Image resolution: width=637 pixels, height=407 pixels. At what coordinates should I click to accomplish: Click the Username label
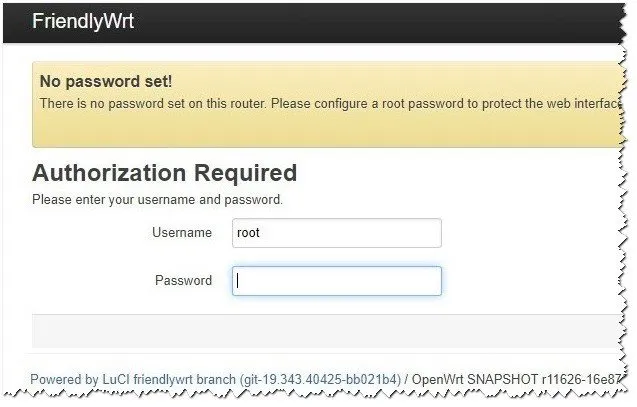[182, 233]
